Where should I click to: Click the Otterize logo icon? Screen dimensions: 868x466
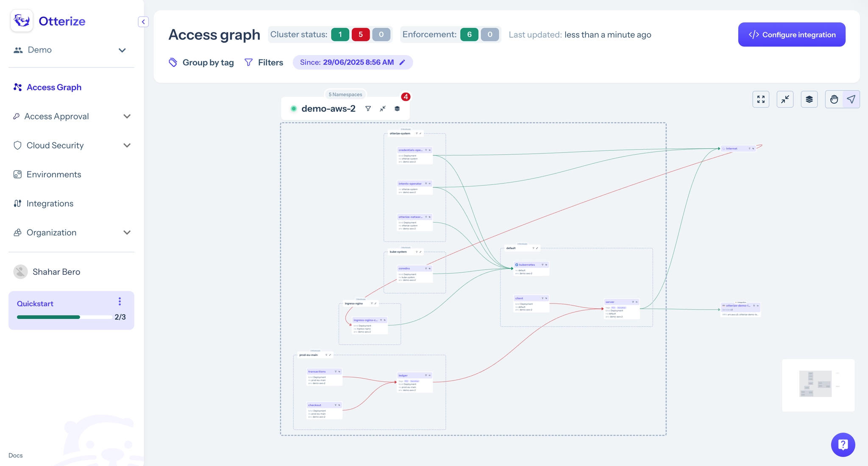point(22,21)
